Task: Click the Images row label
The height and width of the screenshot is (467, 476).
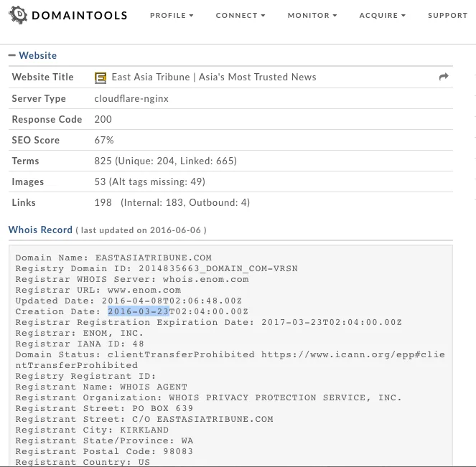Action: 27,181
